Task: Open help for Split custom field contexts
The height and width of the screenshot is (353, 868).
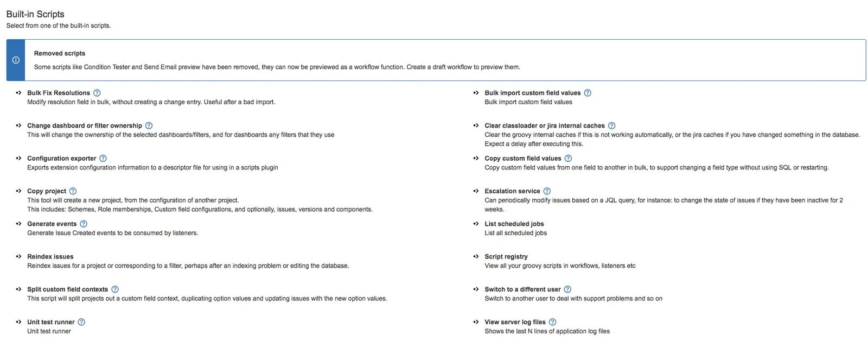Action: [115, 289]
